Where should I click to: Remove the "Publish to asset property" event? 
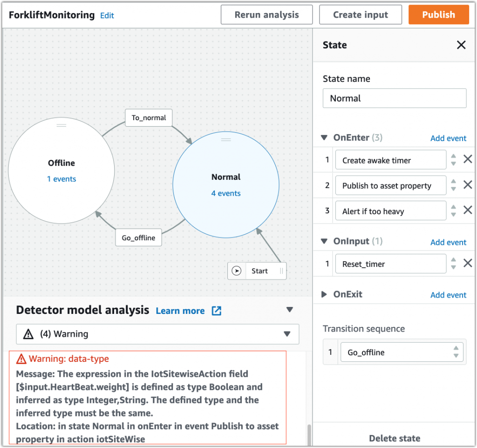468,185
